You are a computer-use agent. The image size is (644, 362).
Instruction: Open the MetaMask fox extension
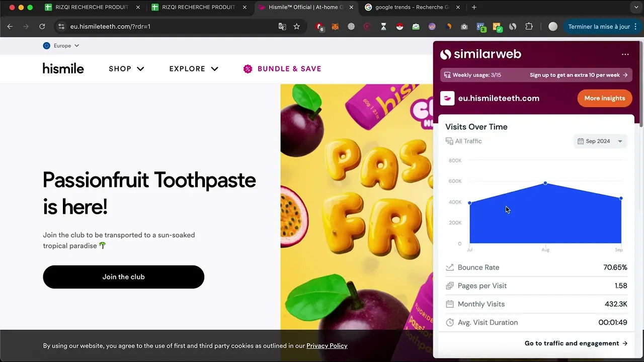(335, 27)
